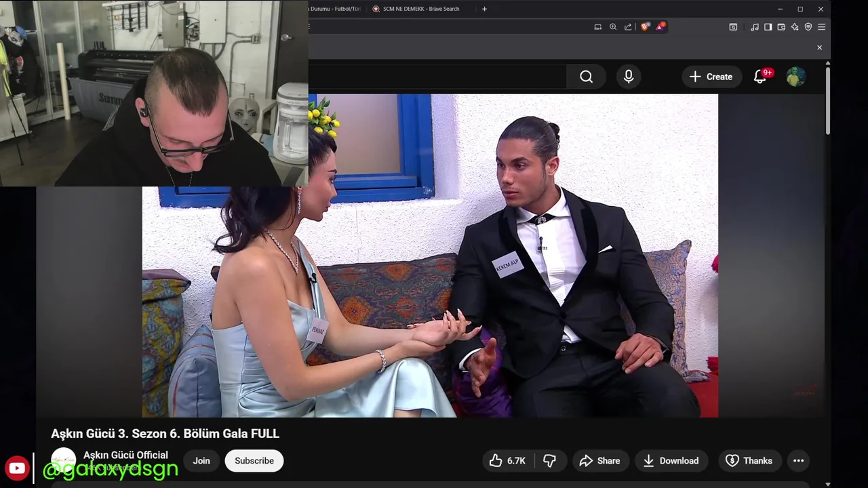Maximize the Brave browser window

tap(800, 9)
